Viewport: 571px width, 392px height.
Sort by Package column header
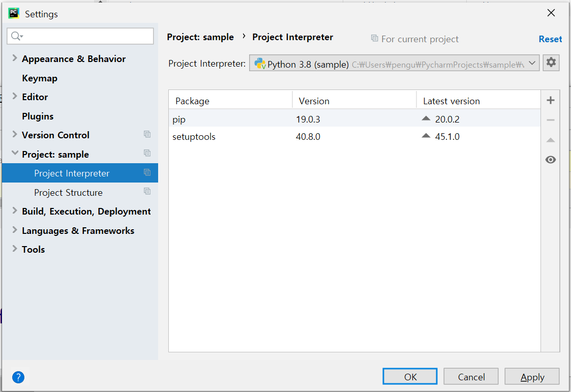pos(230,101)
